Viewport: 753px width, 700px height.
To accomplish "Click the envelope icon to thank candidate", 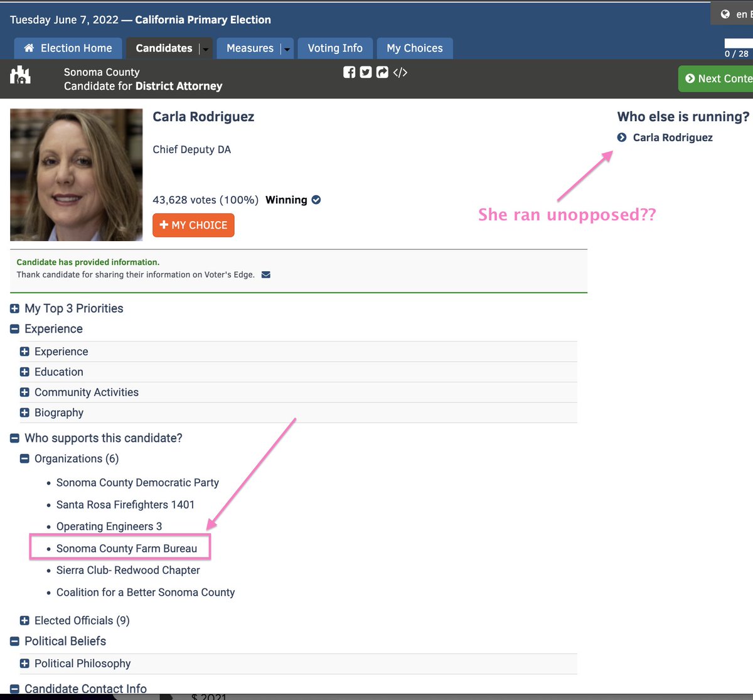I will 266,274.
